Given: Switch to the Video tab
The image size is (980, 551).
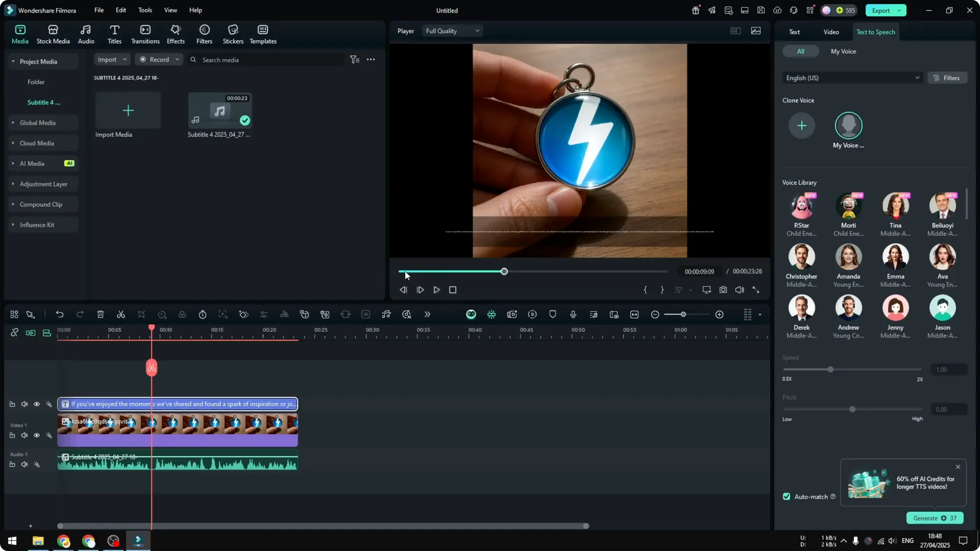Looking at the screenshot, I should 831,31.
